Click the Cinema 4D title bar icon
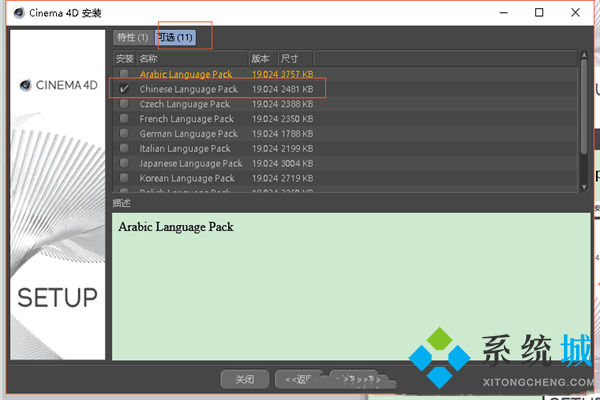The width and height of the screenshot is (600, 400). [x=19, y=13]
